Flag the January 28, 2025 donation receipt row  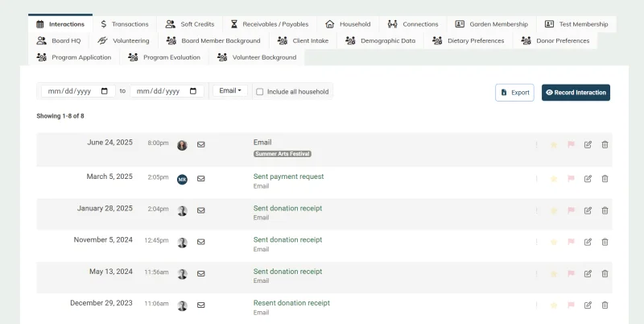point(571,210)
